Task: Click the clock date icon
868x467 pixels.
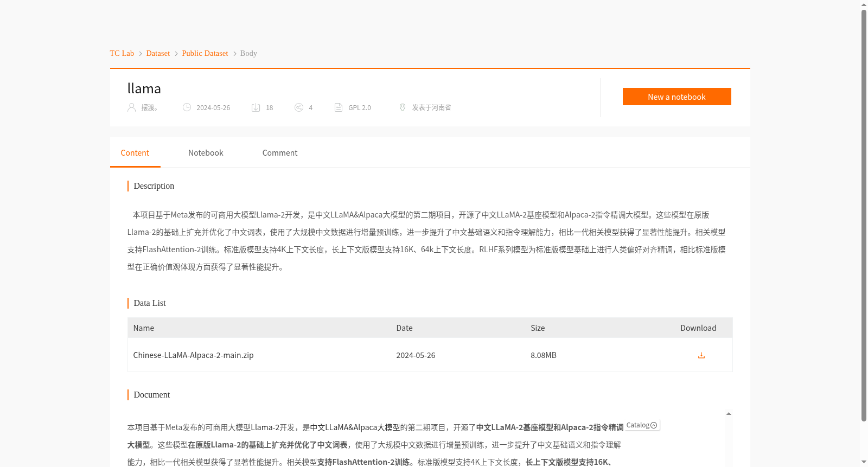Action: click(187, 107)
